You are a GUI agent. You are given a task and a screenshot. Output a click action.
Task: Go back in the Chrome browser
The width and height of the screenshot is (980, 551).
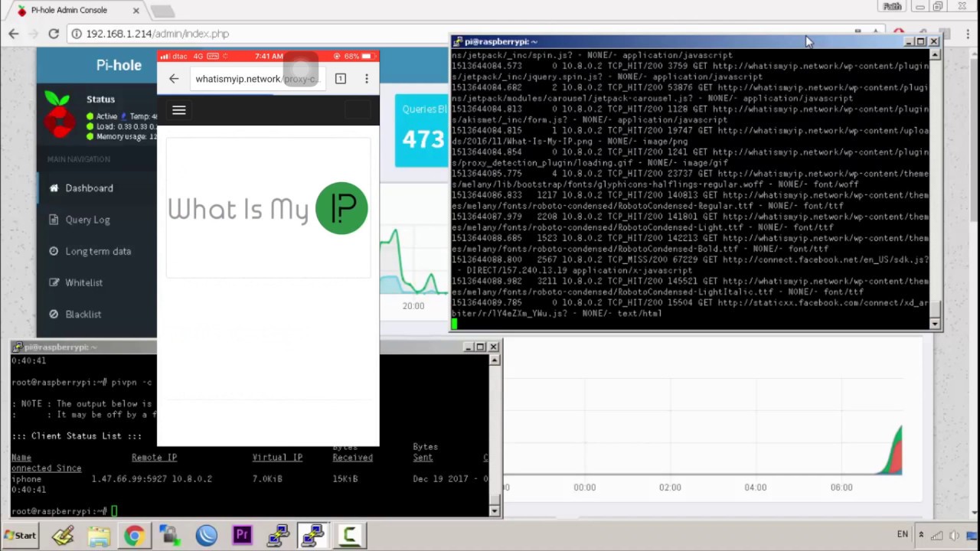pyautogui.click(x=13, y=34)
